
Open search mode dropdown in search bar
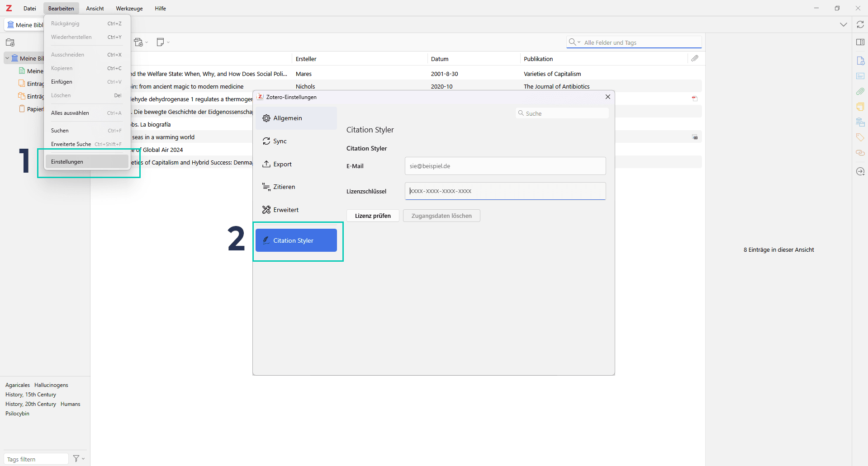click(574, 42)
